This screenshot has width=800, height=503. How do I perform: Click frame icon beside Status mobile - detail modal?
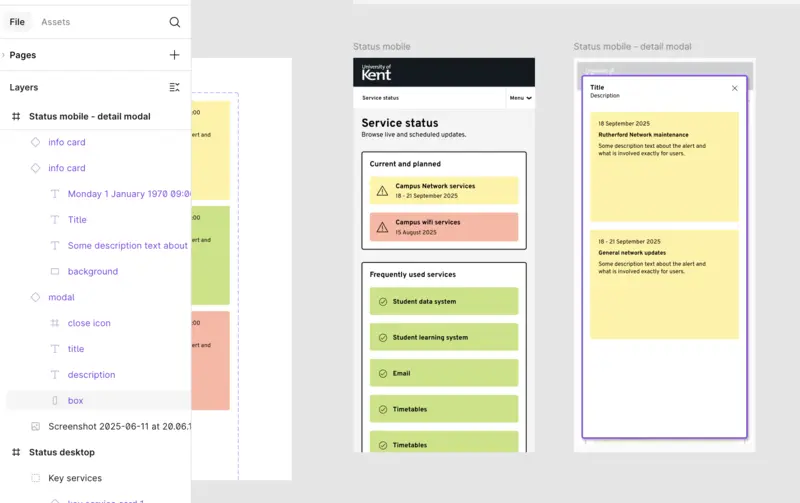[x=16, y=117]
